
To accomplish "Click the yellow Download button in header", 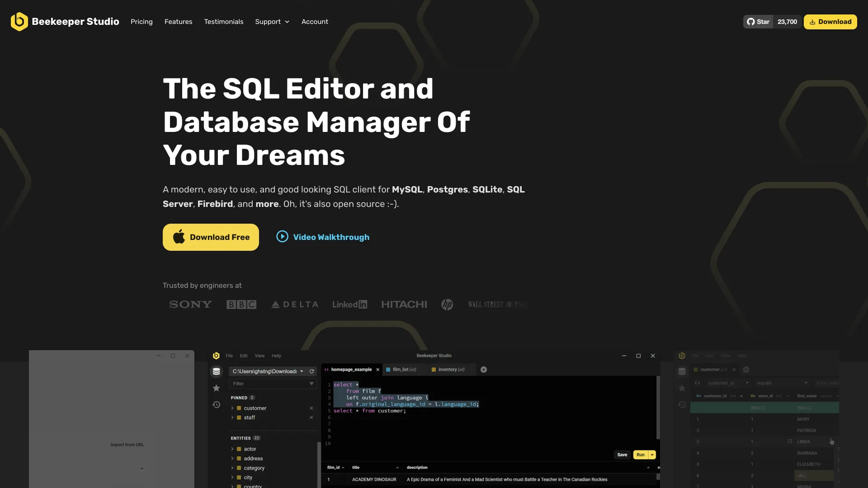I will point(830,22).
